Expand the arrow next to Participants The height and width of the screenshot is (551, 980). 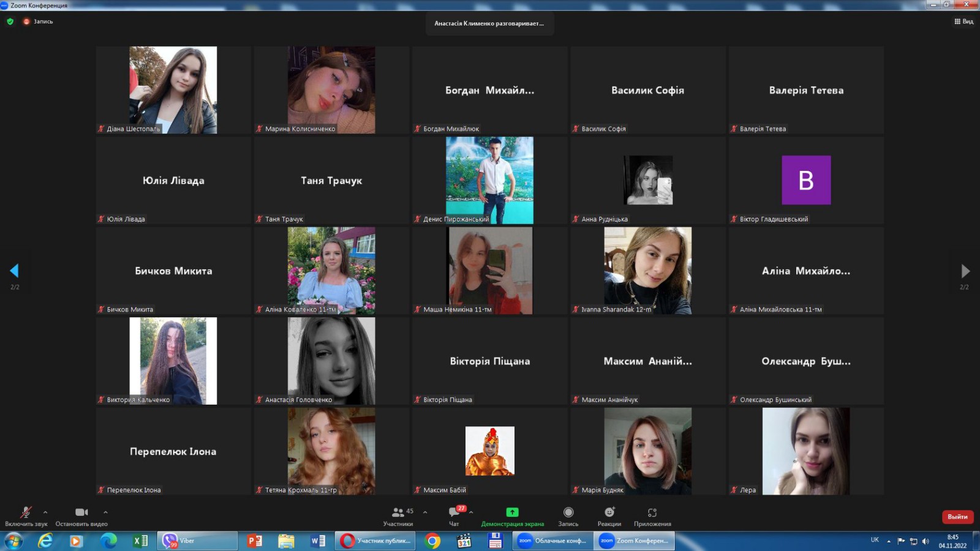pos(425,512)
